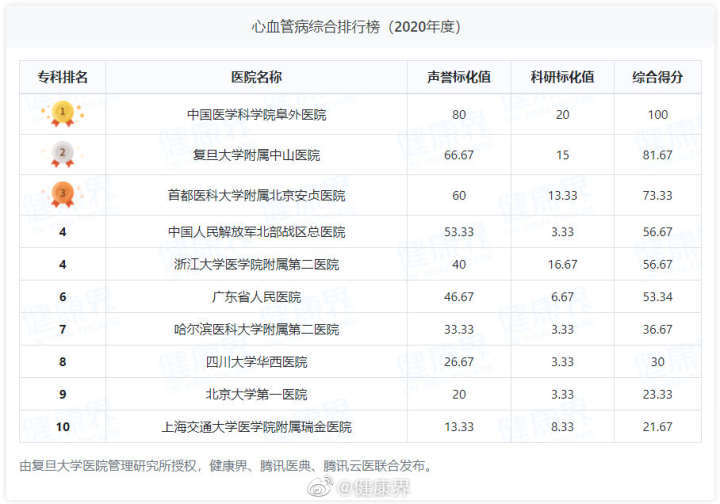Click the title 心血管病综合排行榜 (2020年度)

tap(356, 27)
